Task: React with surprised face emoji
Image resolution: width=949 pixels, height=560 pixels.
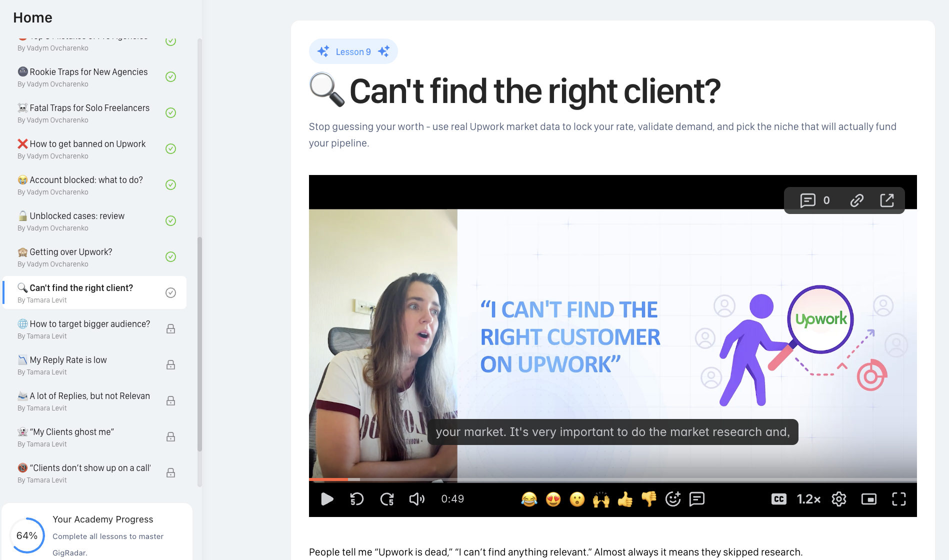Action: point(577,499)
